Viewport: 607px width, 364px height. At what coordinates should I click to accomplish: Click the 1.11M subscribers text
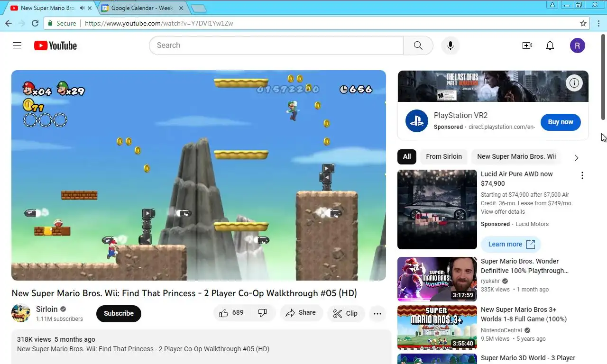point(59,319)
